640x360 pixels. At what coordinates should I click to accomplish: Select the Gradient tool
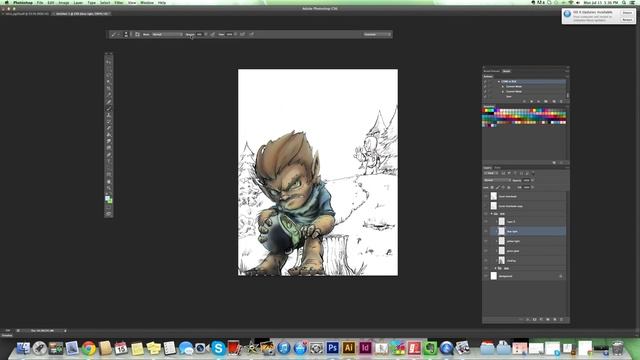109,135
